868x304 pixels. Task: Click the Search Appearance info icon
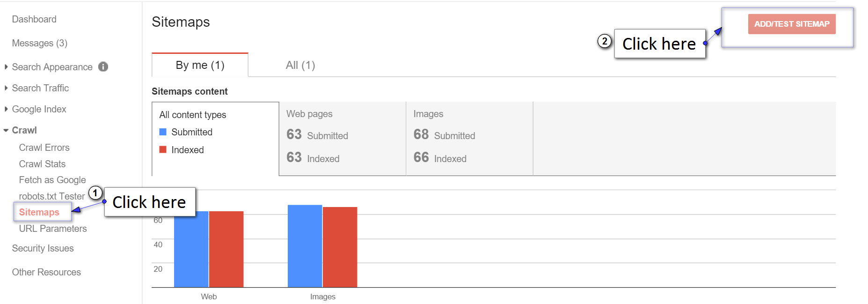[x=103, y=67]
